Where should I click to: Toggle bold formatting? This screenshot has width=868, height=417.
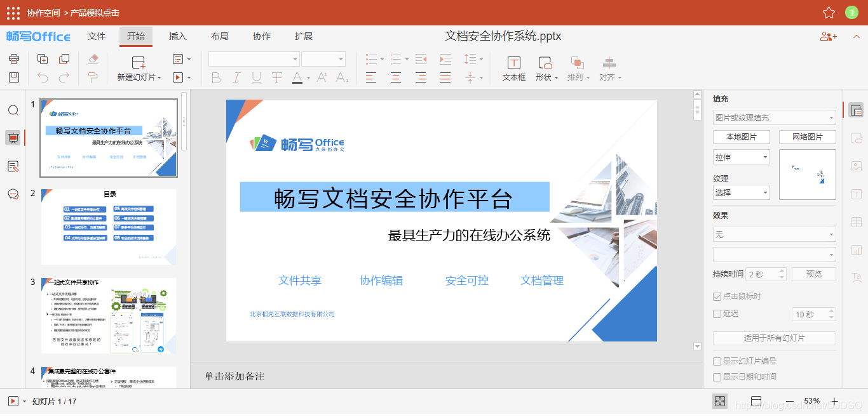(x=215, y=78)
